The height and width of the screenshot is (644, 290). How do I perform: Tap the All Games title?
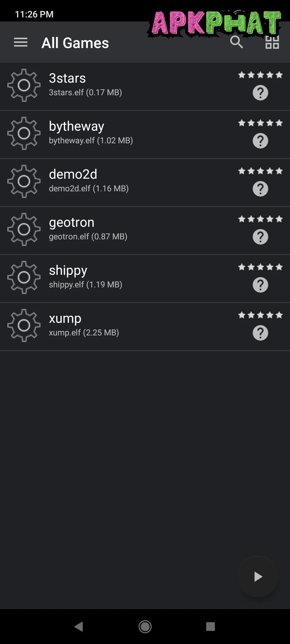(75, 43)
